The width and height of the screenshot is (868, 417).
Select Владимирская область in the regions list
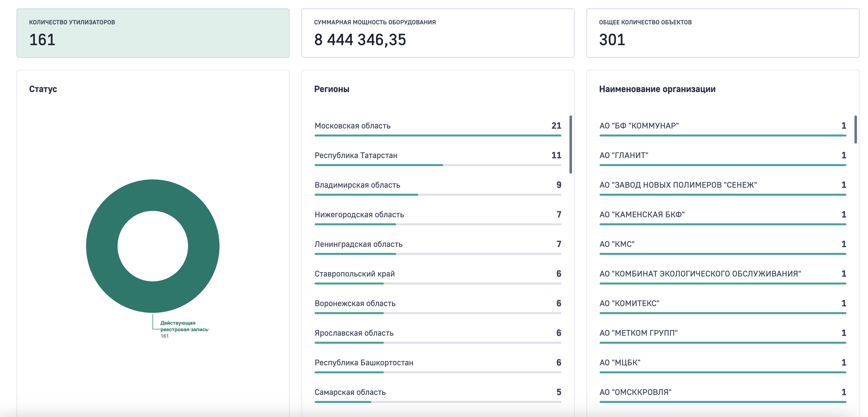click(438, 187)
